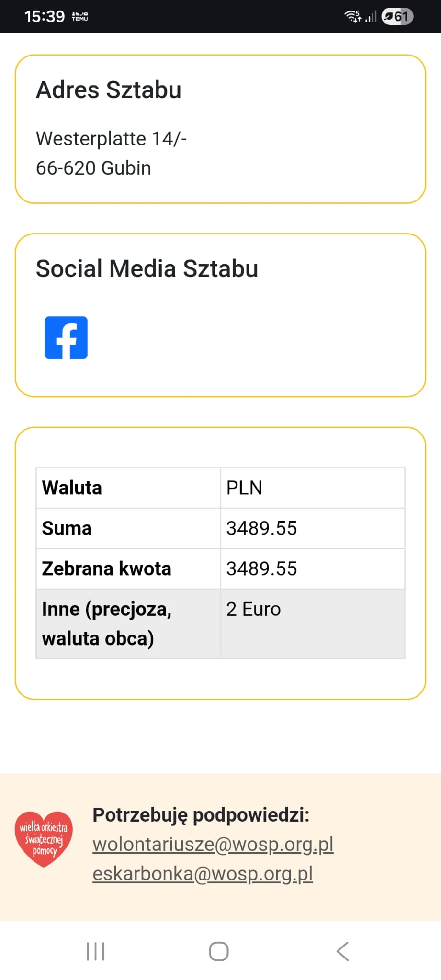This screenshot has height=980, width=441.
Task: Open the eskarbonka@wosp.org.pl email link
Action: [203, 874]
